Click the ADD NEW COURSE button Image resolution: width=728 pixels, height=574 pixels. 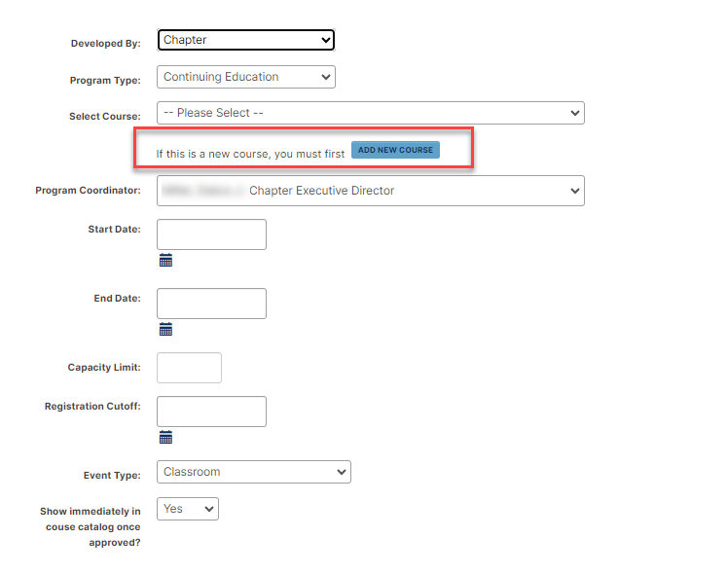pyautogui.click(x=395, y=150)
